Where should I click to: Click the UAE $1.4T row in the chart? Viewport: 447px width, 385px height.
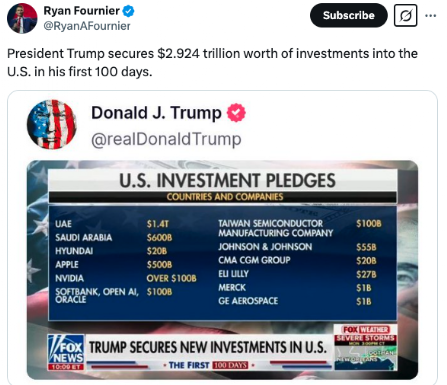(x=112, y=224)
